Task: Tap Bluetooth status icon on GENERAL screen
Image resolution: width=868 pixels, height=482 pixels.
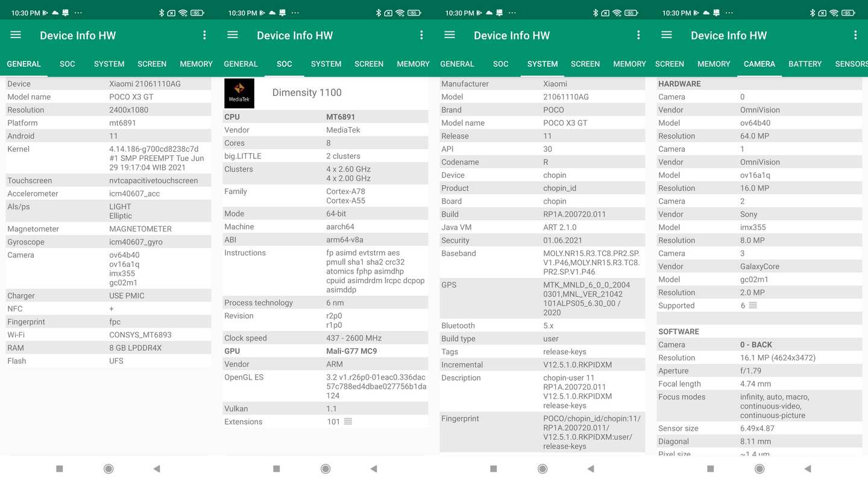Action: point(161,13)
